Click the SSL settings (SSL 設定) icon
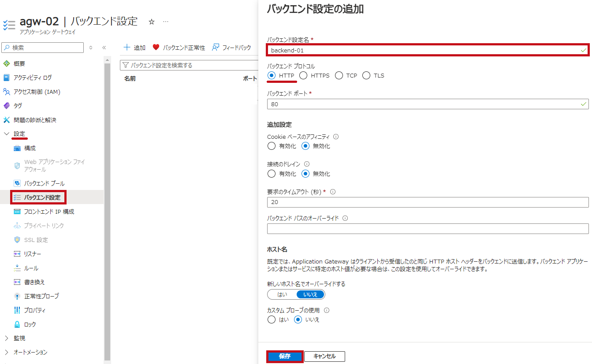 (17, 240)
